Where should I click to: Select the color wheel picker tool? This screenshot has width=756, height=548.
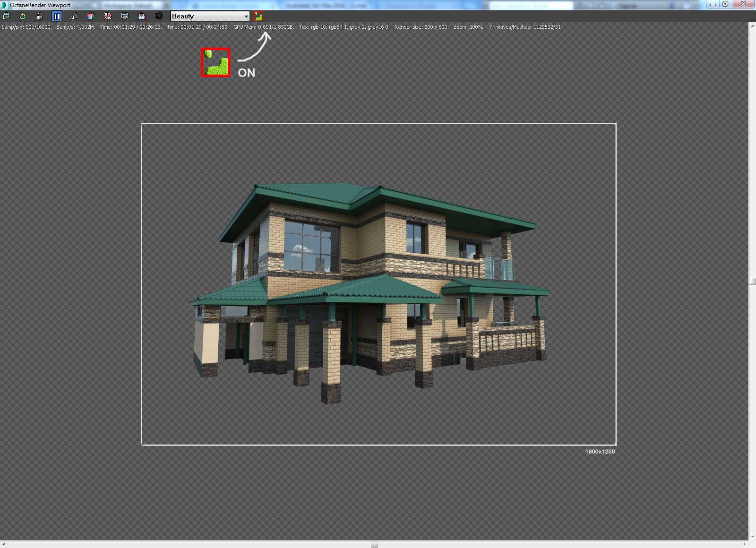point(91,16)
